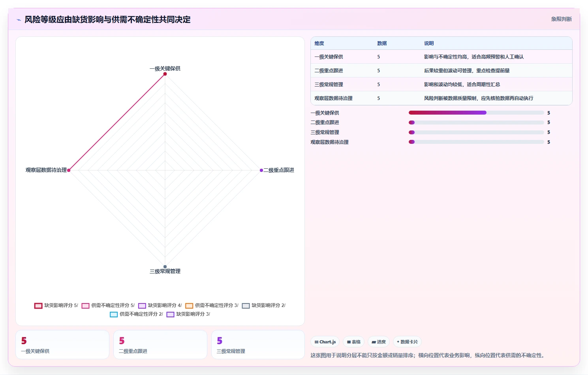Open the 二级重点跟进 summary card
The height and width of the screenshot is (375, 588).
pyautogui.click(x=160, y=345)
